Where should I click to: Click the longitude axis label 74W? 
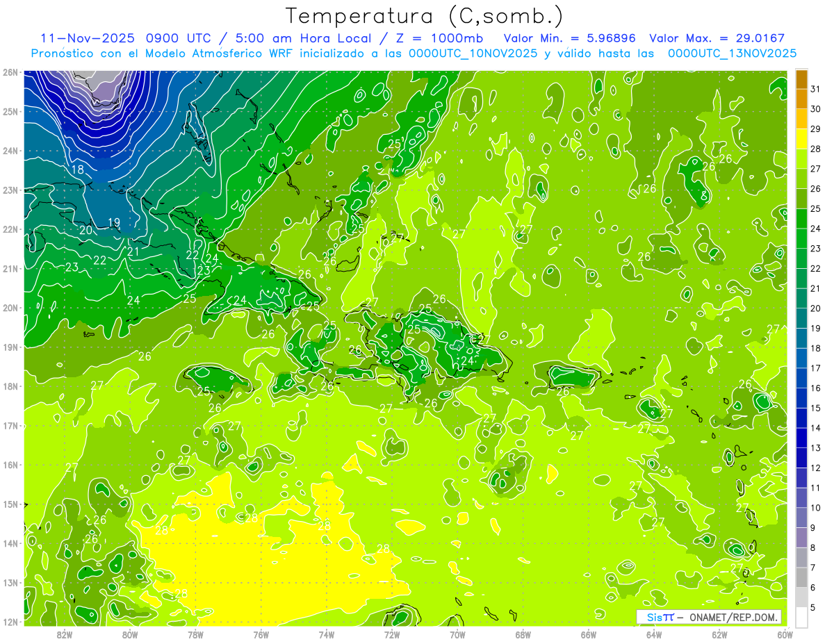coord(326,634)
